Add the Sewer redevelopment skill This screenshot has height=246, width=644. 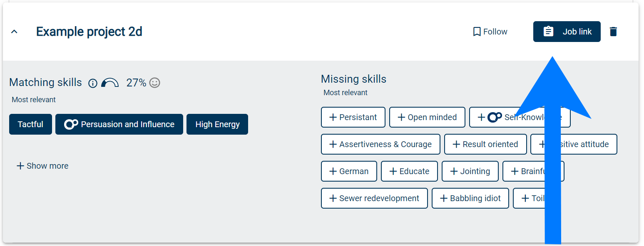tap(374, 198)
